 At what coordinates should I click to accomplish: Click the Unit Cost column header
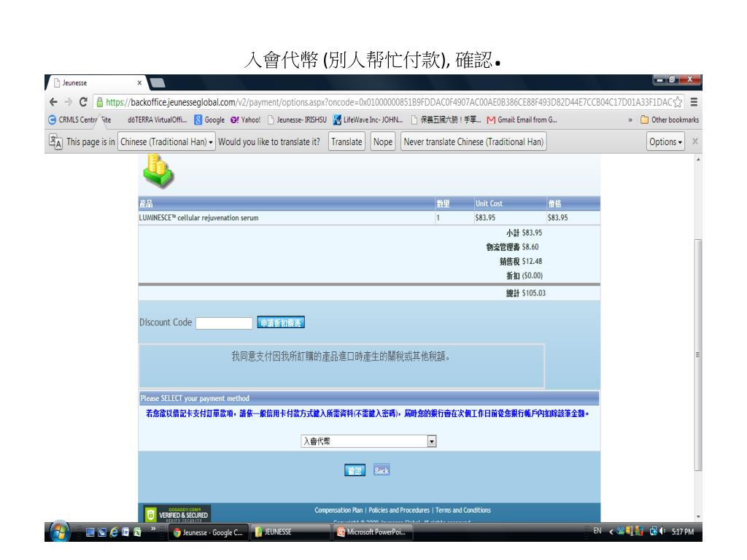tap(489, 203)
